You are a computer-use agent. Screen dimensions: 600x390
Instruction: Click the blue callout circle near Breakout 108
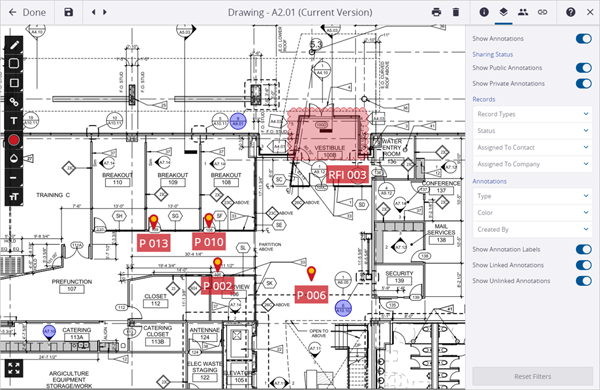pyautogui.click(x=238, y=121)
